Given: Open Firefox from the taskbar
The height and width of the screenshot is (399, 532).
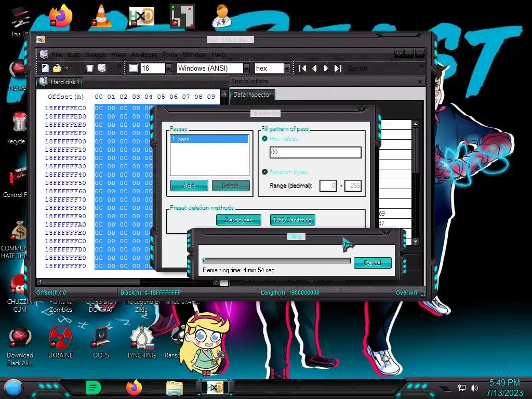Looking at the screenshot, I should pyautogui.click(x=134, y=388).
